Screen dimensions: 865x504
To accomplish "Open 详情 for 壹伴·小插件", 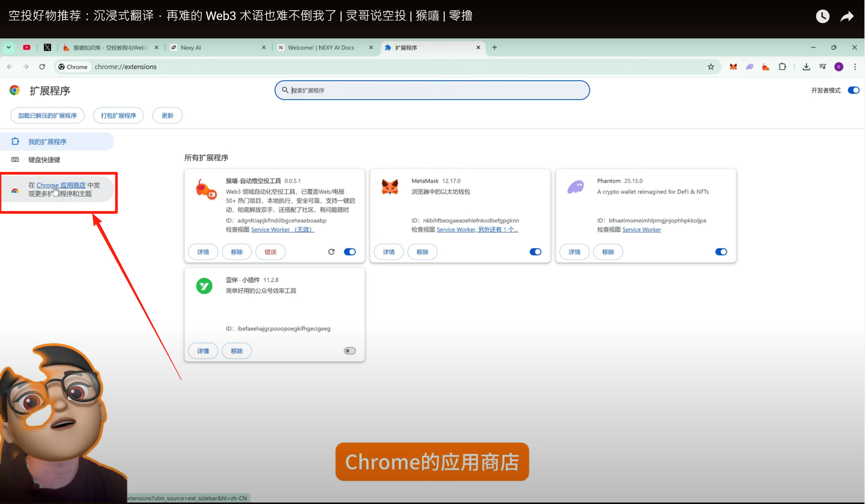I will [203, 351].
